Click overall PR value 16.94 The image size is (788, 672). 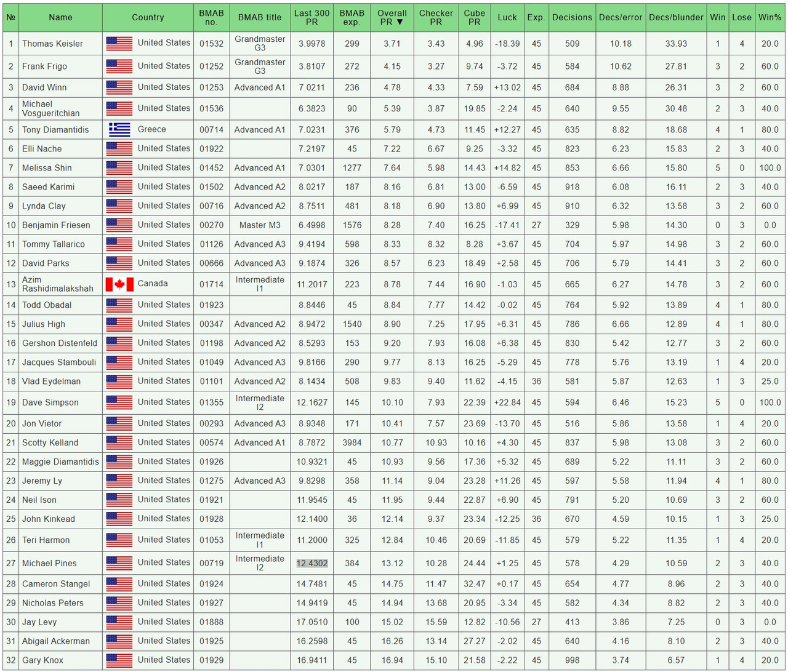click(392, 660)
